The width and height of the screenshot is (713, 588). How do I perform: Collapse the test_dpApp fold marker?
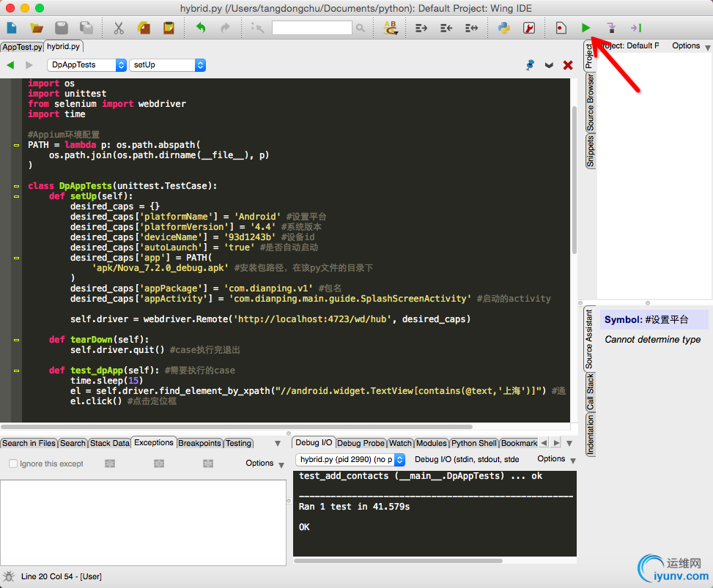(16, 371)
